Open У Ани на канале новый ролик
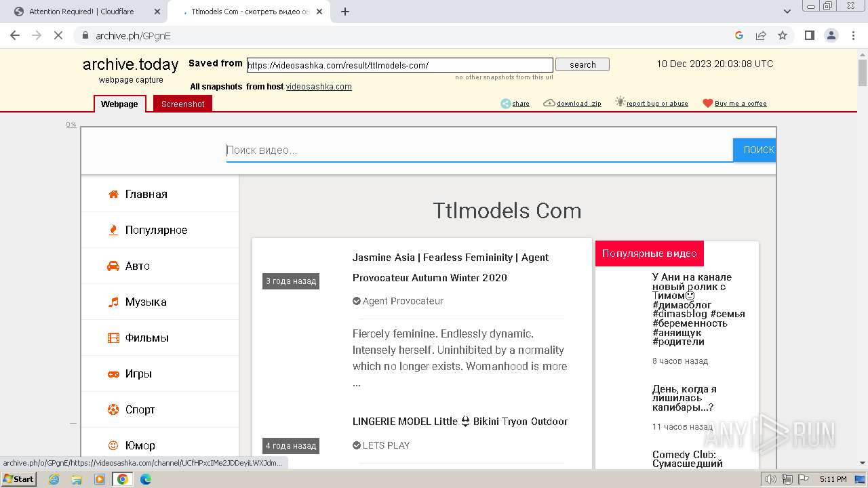 (x=698, y=309)
